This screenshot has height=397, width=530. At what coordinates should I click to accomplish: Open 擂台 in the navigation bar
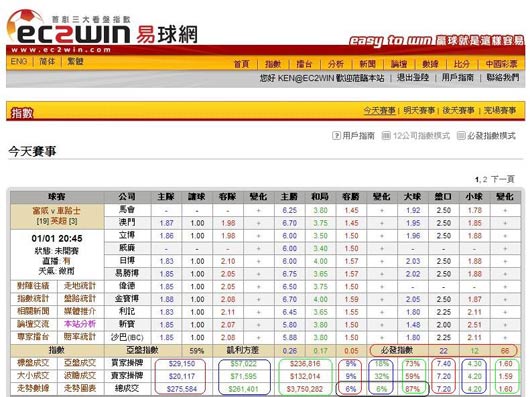pyautogui.click(x=304, y=64)
